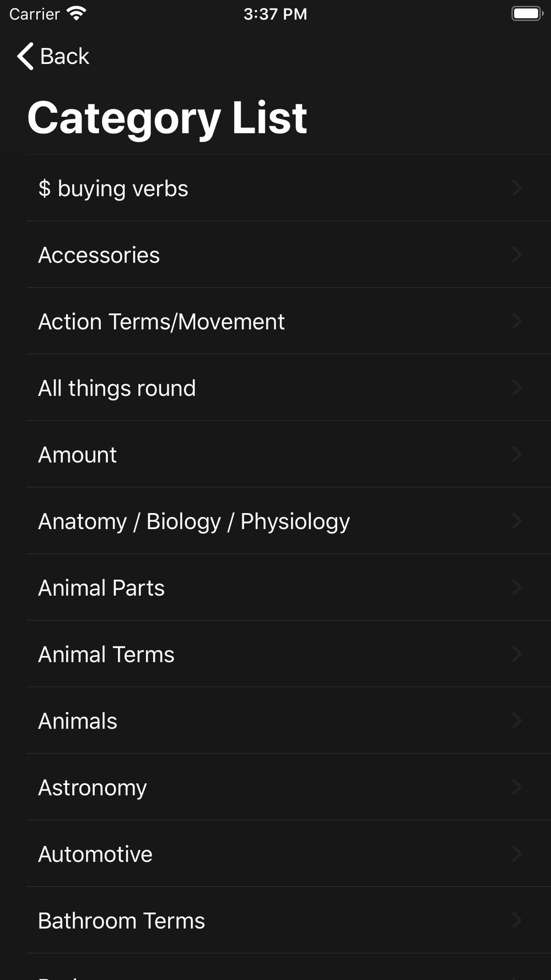
Task: Tap the arrow on All things round
Action: [x=516, y=387]
